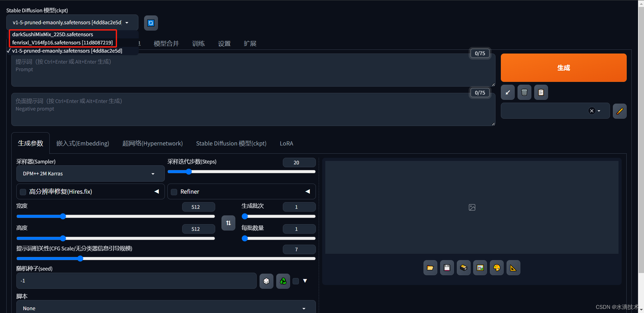Adjust the Steps slider
644x313 pixels.
(241, 172)
